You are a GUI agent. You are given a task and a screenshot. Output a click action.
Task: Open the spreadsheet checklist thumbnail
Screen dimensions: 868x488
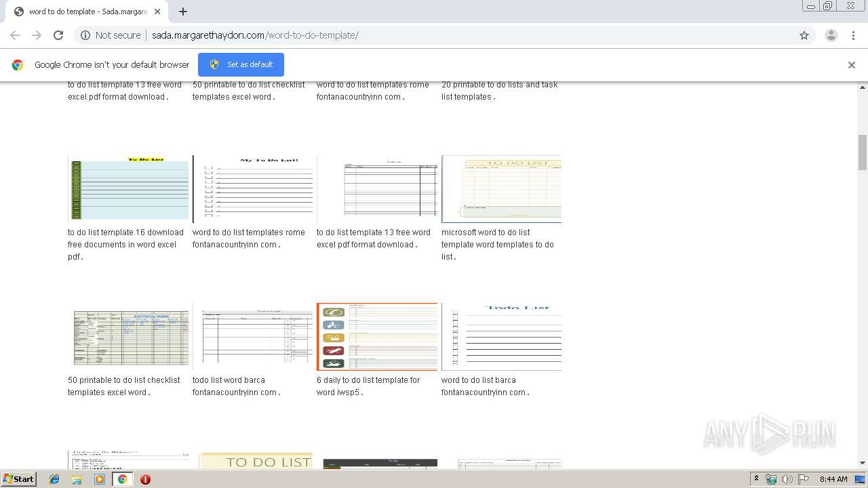click(x=128, y=337)
